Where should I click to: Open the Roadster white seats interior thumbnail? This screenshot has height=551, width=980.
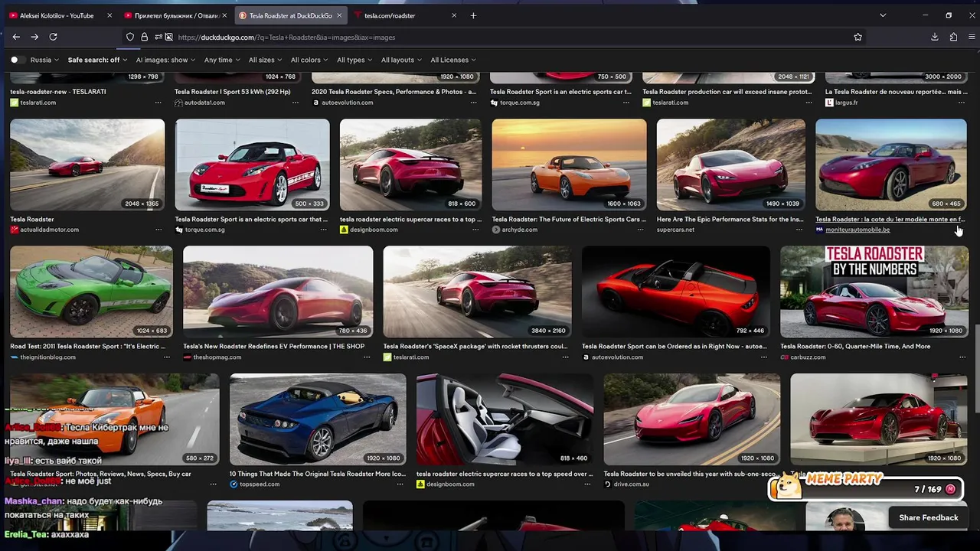[505, 419]
